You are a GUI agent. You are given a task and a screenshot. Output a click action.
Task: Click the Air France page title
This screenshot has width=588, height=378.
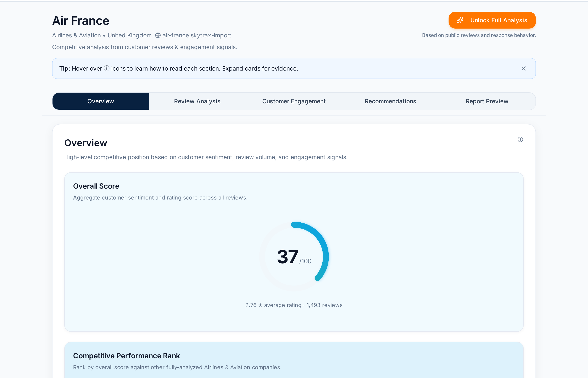tap(81, 21)
